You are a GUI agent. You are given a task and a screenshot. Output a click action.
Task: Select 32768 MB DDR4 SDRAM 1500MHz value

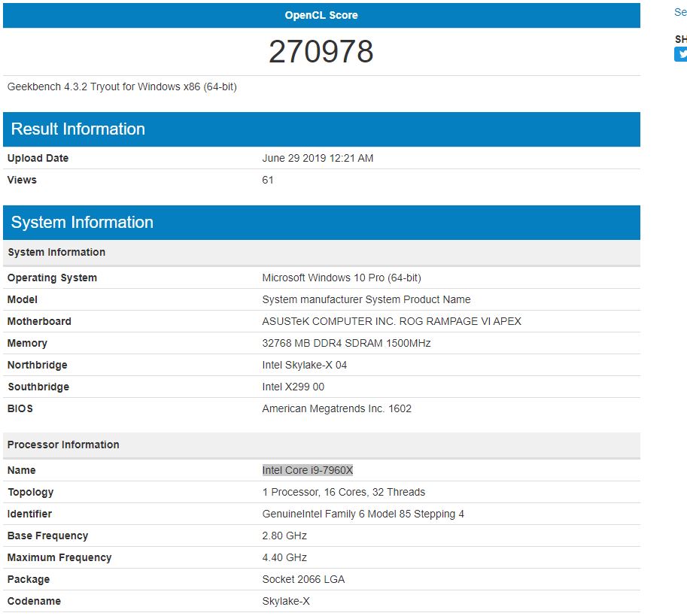pyautogui.click(x=347, y=343)
